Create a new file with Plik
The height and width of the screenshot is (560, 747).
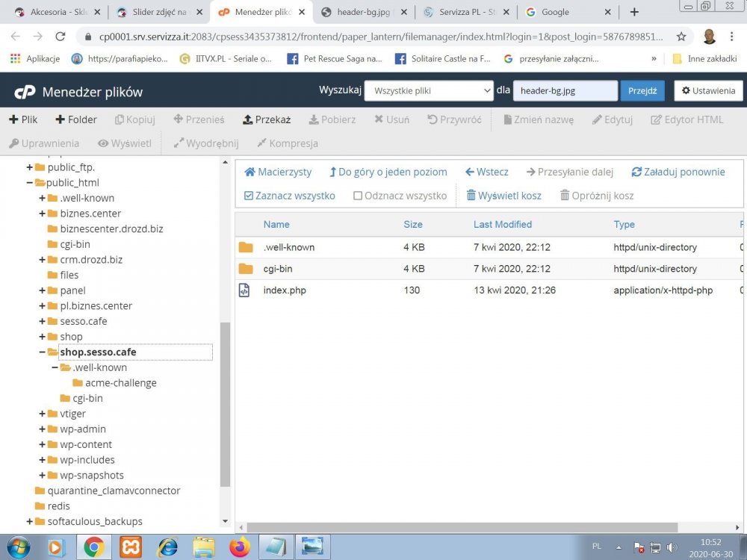23,119
